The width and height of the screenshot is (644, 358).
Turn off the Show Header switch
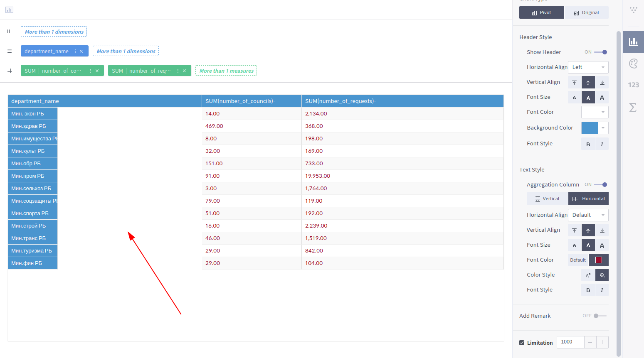601,52
